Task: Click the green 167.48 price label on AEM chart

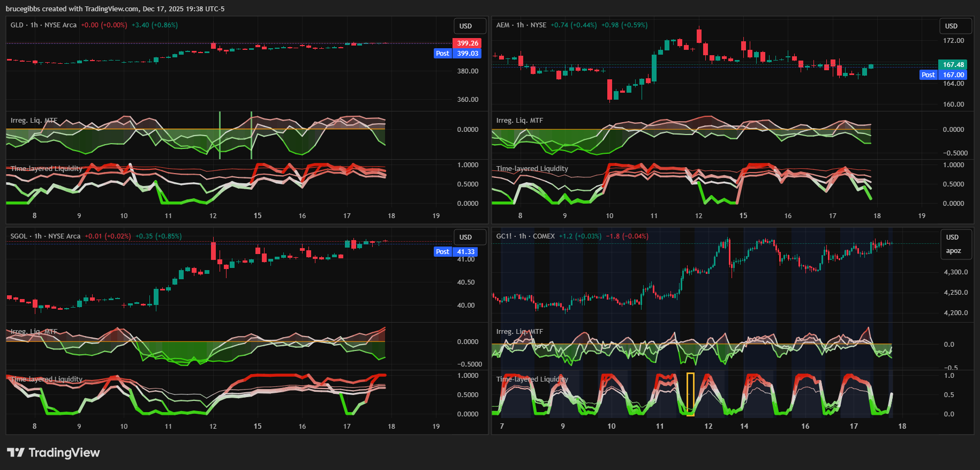Action: coord(953,65)
